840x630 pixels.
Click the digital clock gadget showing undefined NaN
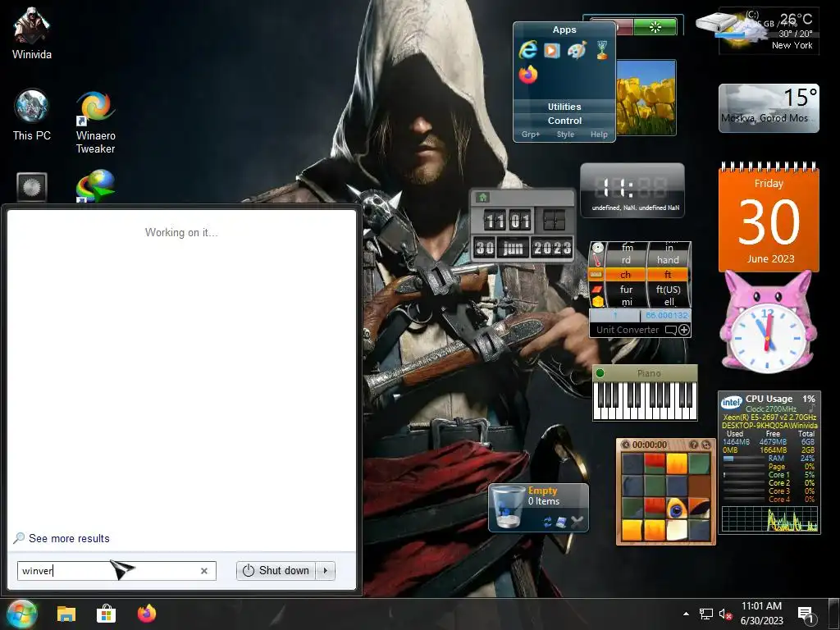click(632, 190)
